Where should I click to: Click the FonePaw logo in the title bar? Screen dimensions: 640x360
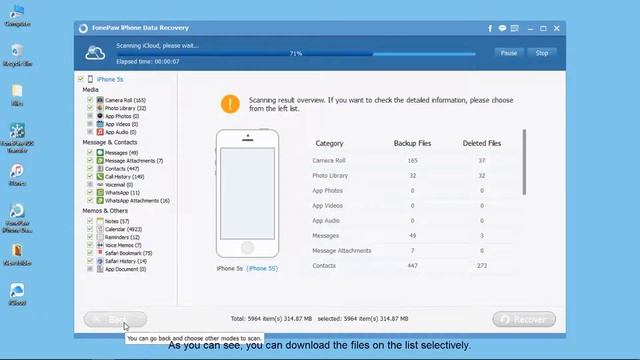pos(83,28)
